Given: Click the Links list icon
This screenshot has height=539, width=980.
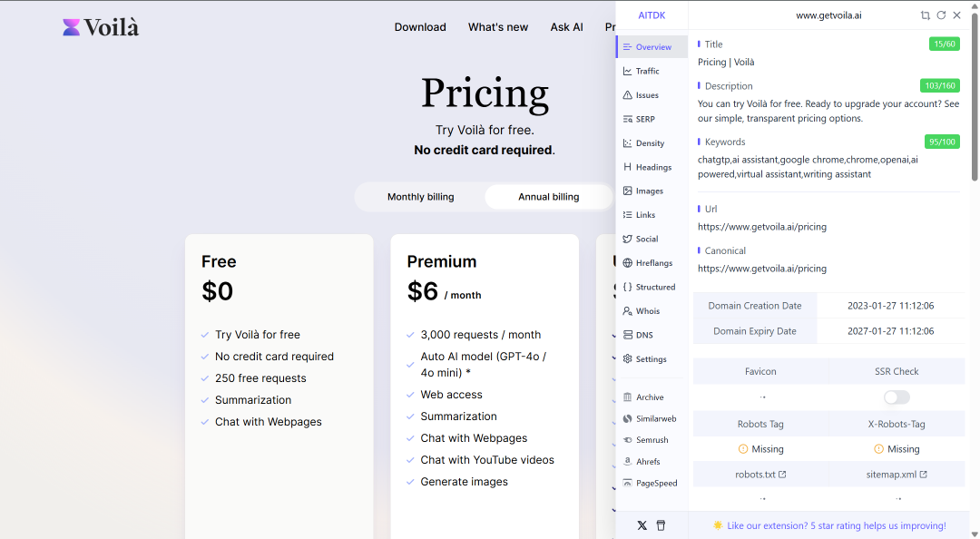Looking at the screenshot, I should 628,214.
